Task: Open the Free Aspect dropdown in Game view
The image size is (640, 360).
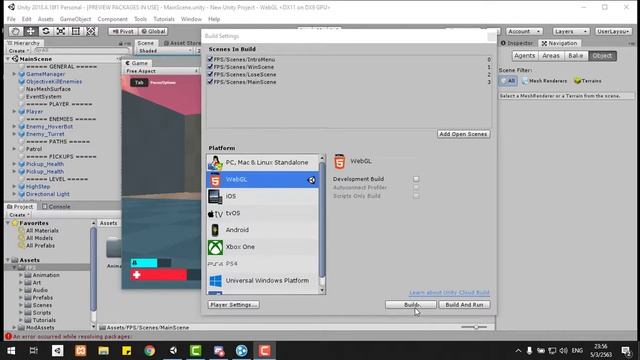Action: (x=162, y=71)
